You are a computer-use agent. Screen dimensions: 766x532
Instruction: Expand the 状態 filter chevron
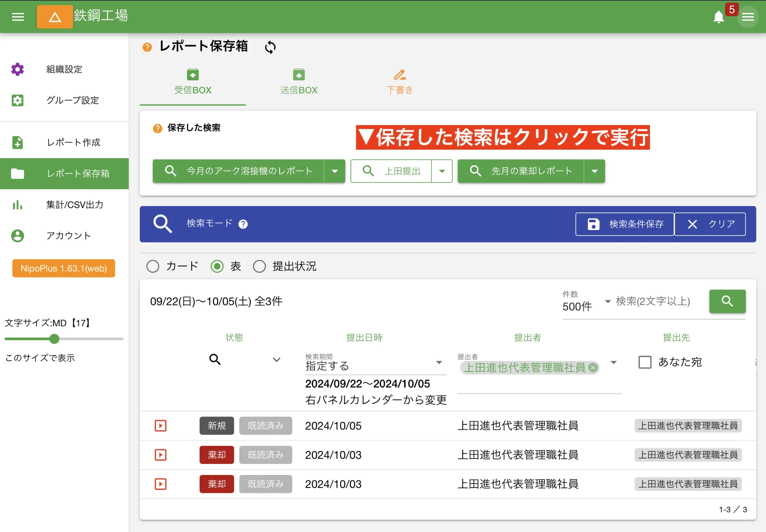(277, 359)
